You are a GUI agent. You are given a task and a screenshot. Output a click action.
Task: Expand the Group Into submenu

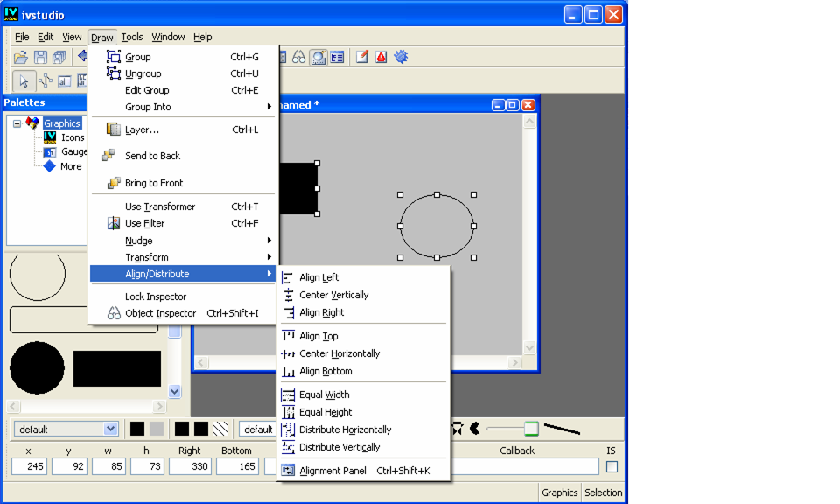(148, 107)
